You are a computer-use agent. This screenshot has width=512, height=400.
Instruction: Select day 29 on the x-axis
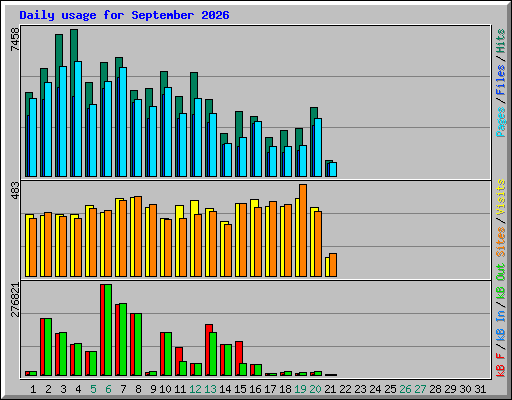click(450, 389)
